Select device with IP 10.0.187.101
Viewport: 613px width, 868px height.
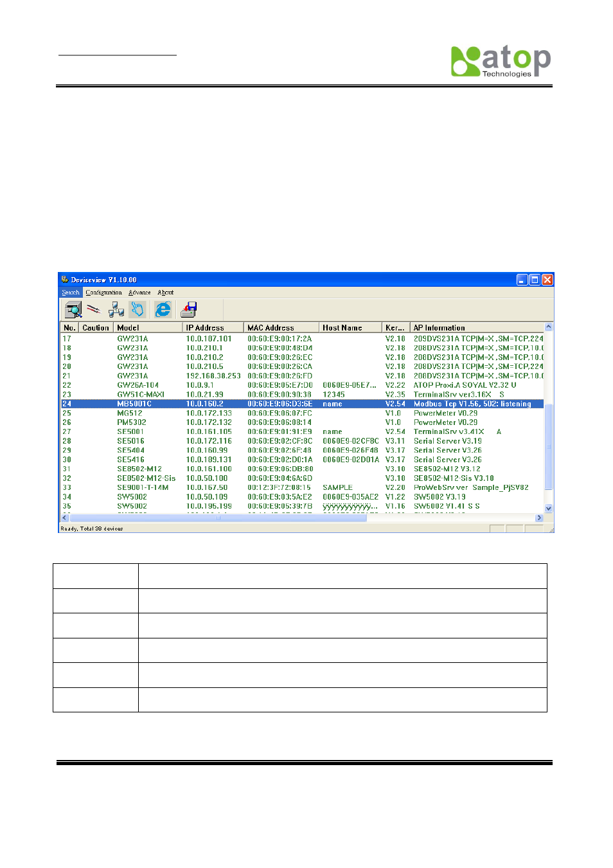pyautogui.click(x=302, y=339)
